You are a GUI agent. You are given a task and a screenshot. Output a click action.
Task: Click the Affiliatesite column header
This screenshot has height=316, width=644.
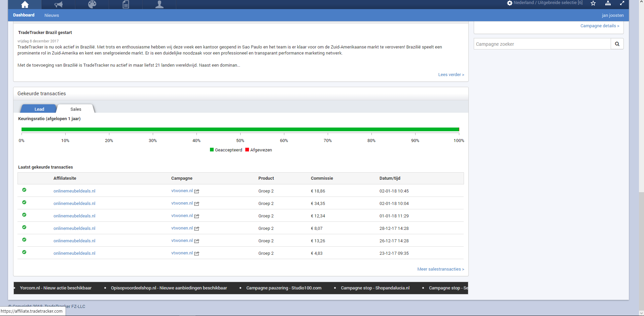tap(65, 178)
